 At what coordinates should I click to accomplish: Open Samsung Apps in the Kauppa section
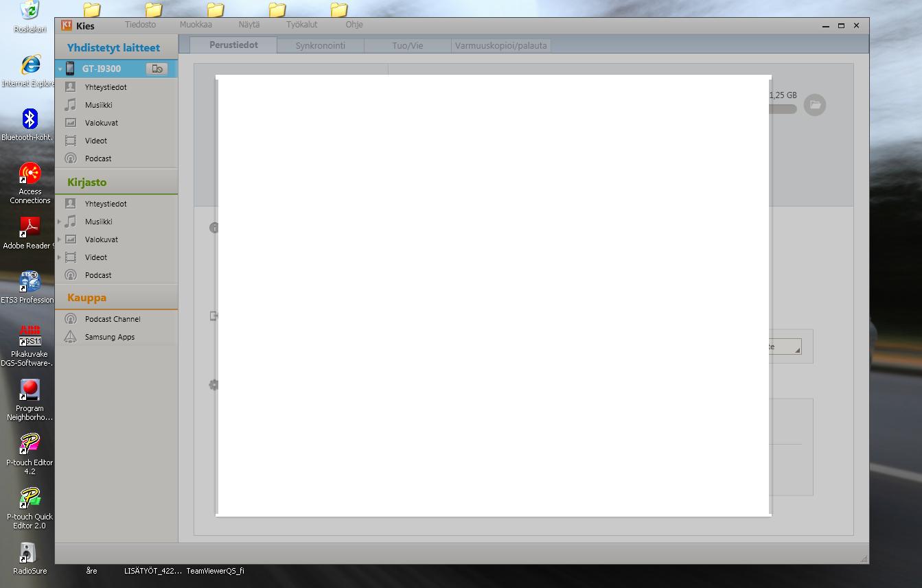[109, 337]
